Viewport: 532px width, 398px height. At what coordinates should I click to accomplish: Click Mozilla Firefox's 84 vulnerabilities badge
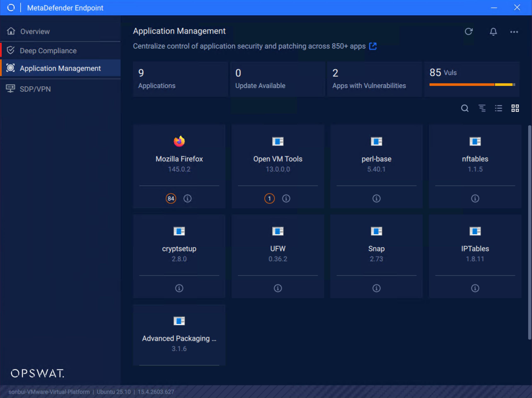171,198
